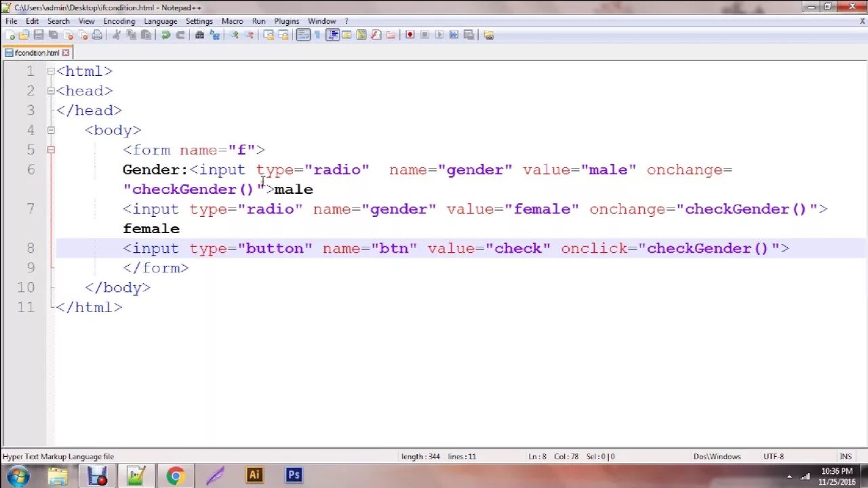
Task: Open the Search menu
Action: [58, 21]
